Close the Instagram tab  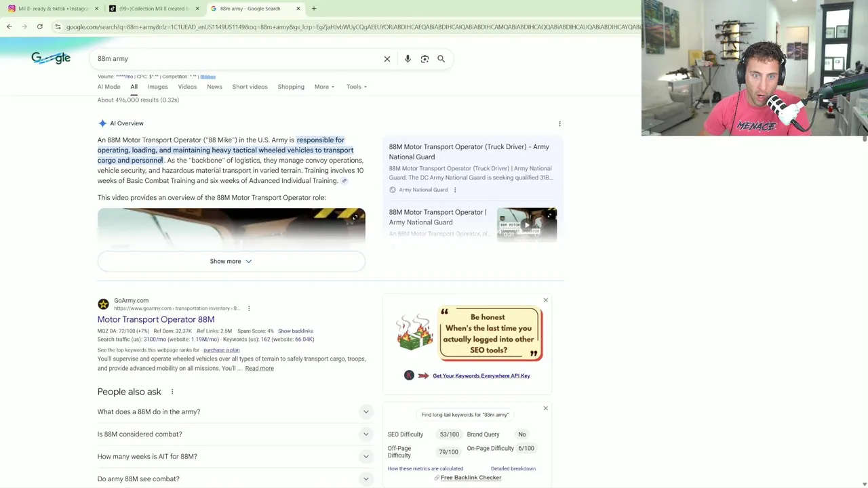tap(96, 8)
